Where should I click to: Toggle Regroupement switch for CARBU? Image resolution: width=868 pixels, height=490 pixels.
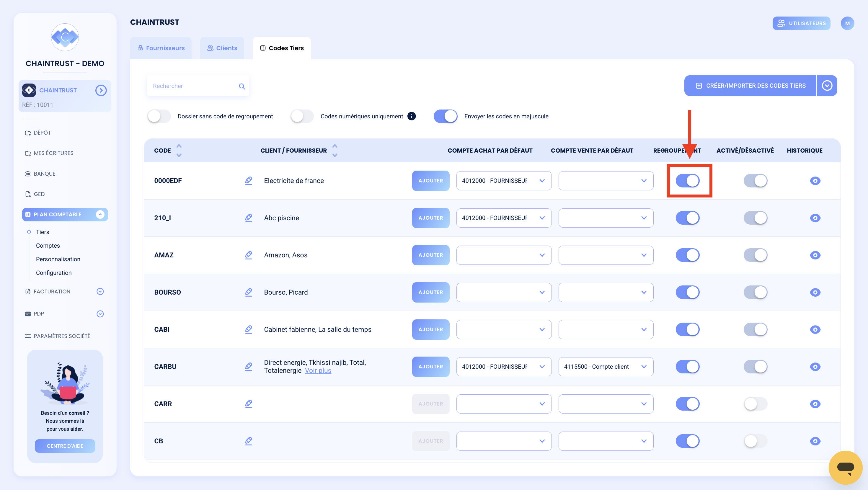687,367
